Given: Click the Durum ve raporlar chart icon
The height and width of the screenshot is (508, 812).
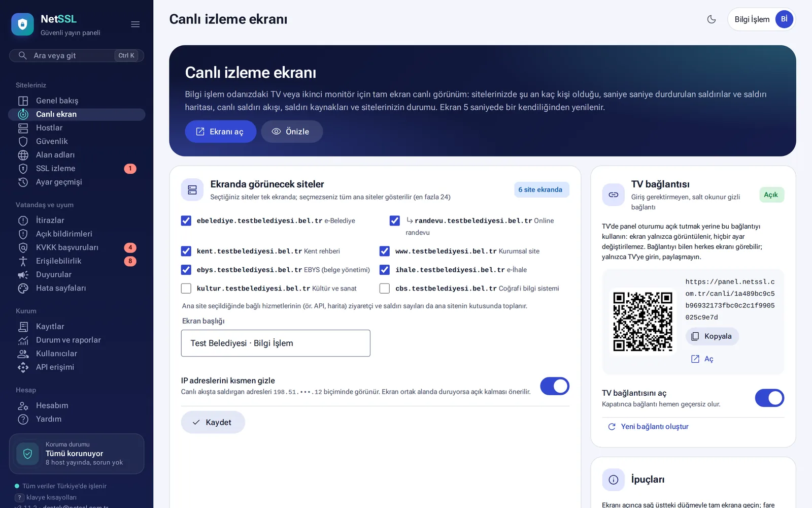Looking at the screenshot, I should [x=23, y=340].
